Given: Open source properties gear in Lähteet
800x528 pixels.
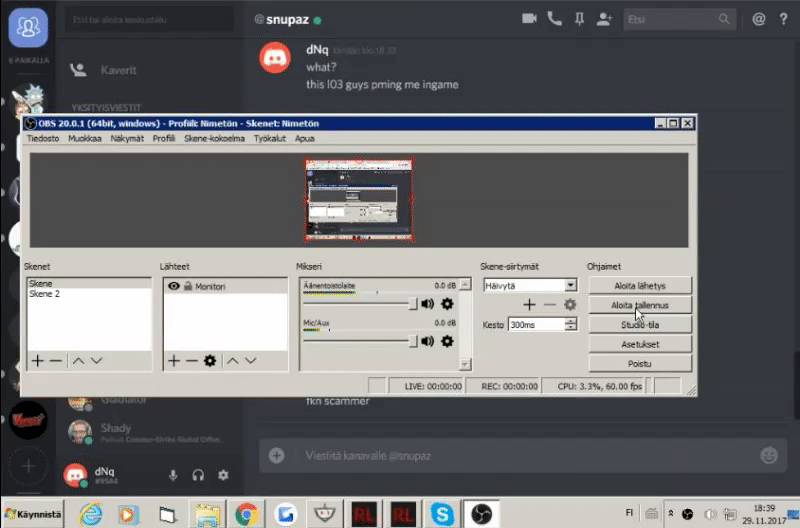Looking at the screenshot, I should coord(210,361).
